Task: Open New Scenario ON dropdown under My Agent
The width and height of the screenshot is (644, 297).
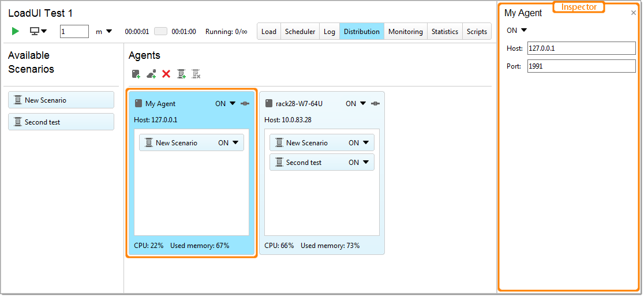Action: [x=229, y=143]
